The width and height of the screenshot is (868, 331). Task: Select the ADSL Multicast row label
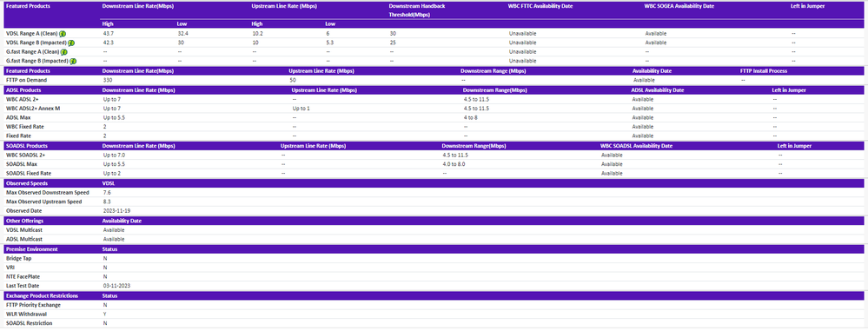click(23, 239)
